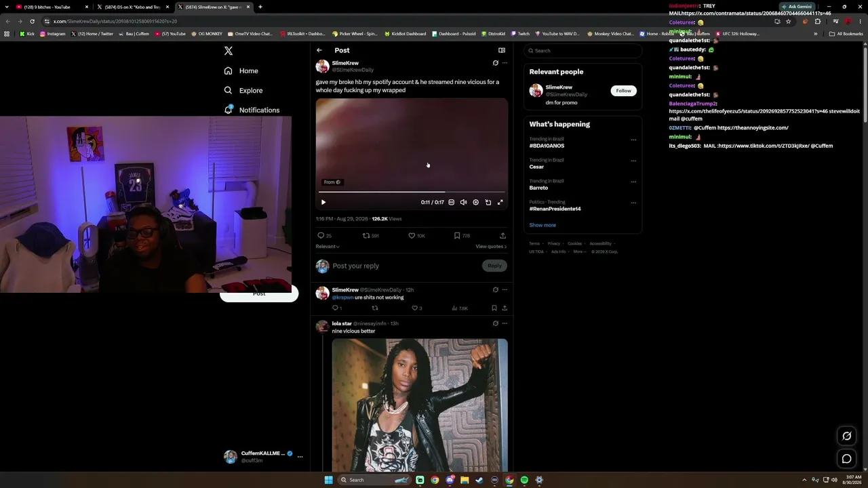Open the @krspwn mention link

342,298
